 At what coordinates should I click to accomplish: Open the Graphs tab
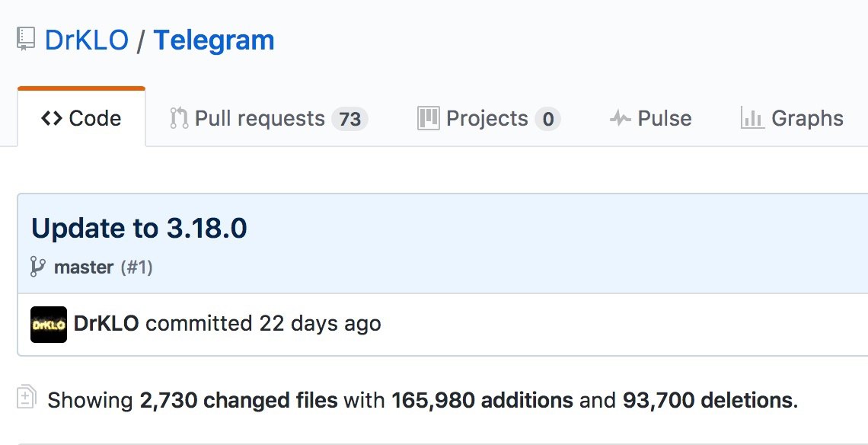(807, 118)
